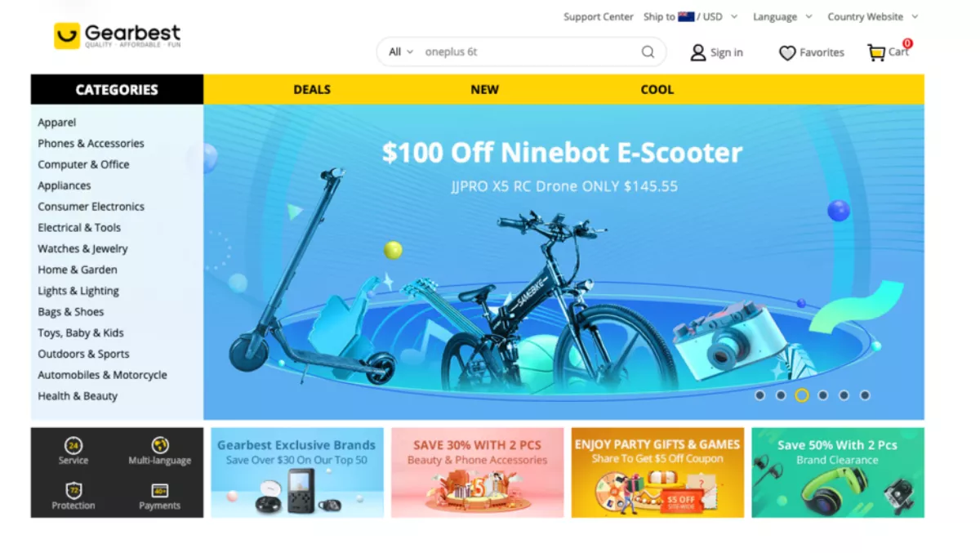
Task: Open Favorites via heart icon
Action: [787, 53]
